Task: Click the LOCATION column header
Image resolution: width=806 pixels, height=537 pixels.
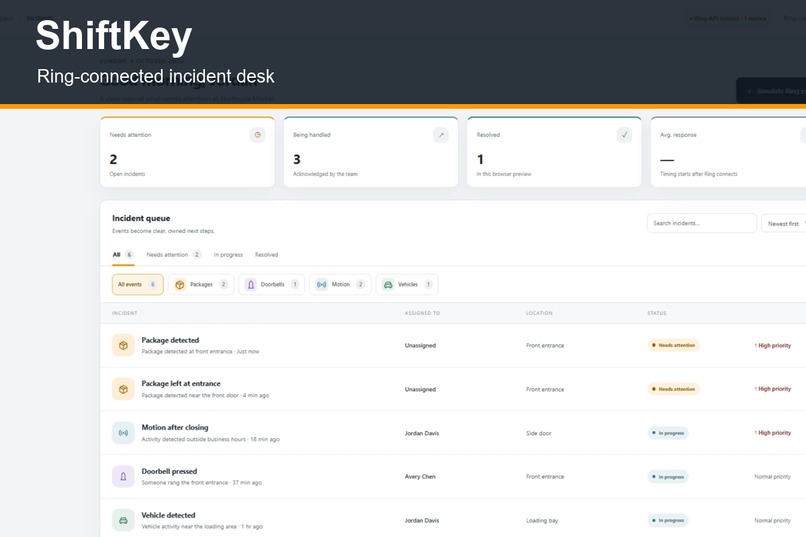Action: [539, 313]
